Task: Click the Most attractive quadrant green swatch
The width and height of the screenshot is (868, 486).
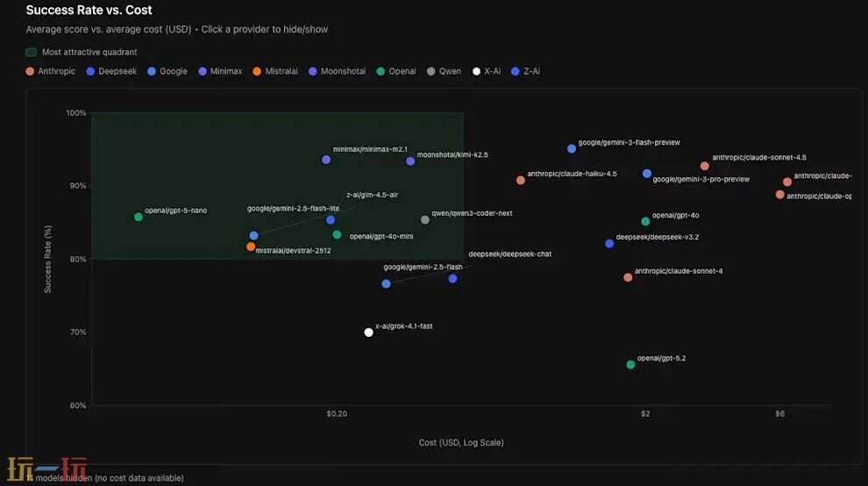Action: pos(32,53)
